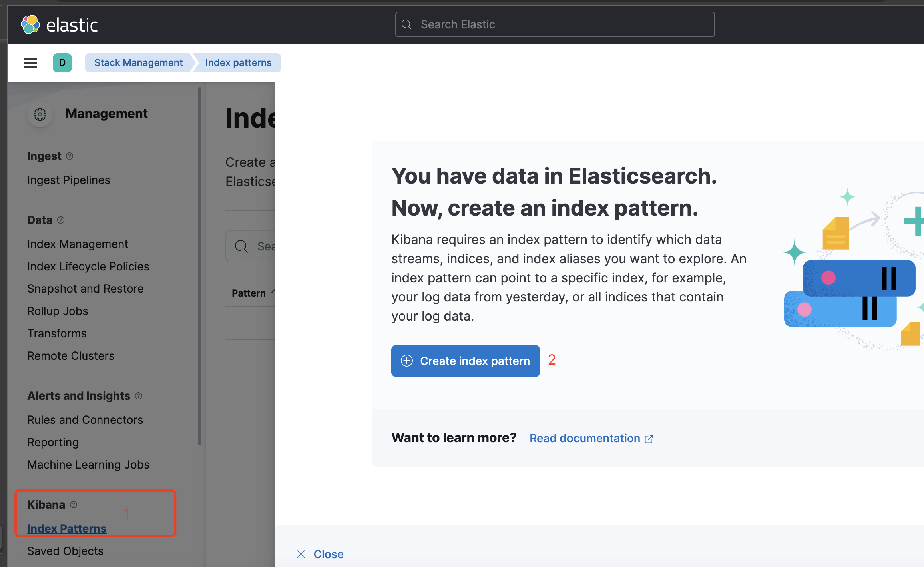This screenshot has height=567, width=924.
Task: Click the Stack Management breadcrumb
Action: pos(138,63)
